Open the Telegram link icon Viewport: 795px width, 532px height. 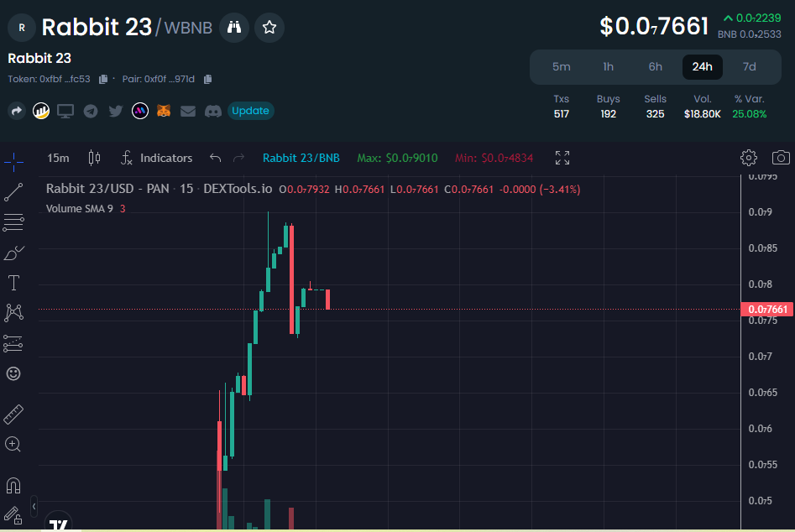tap(91, 111)
